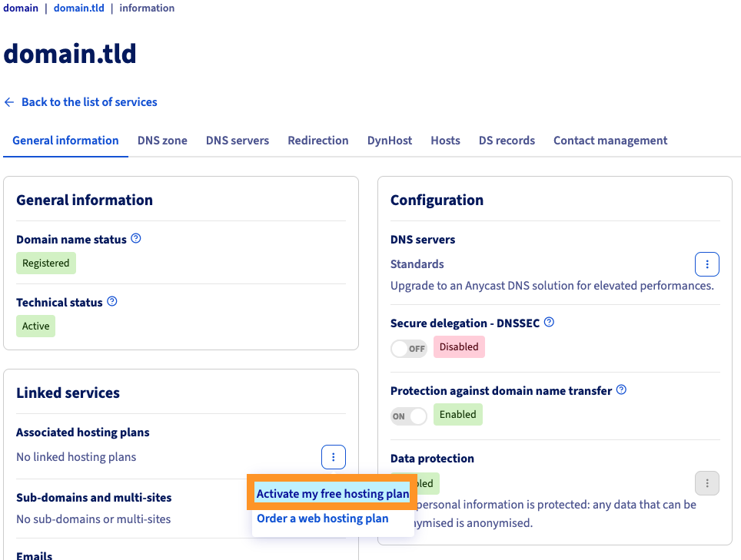Open the Contact management tab

coord(610,141)
